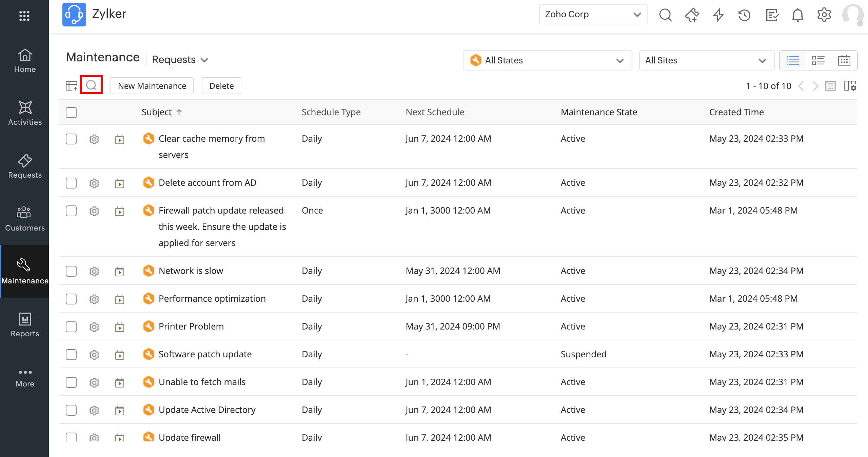
Task: Click the maintenance list search icon
Action: [x=91, y=85]
